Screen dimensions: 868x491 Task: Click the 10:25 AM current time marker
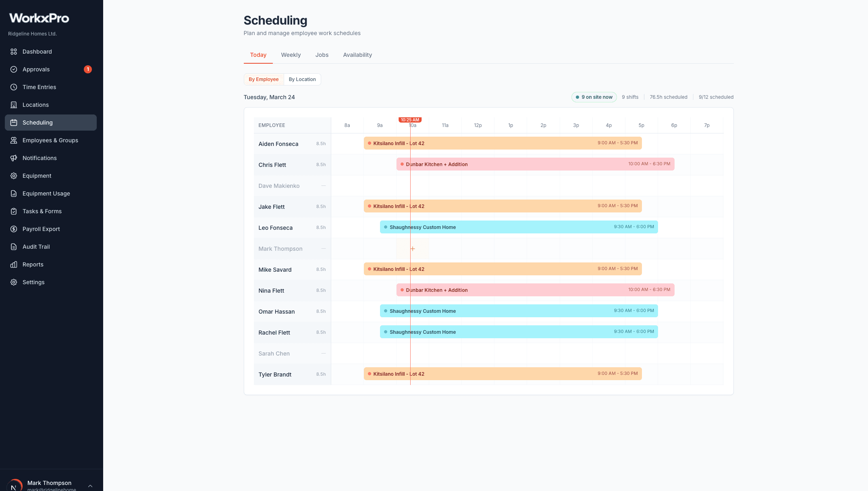pos(410,120)
